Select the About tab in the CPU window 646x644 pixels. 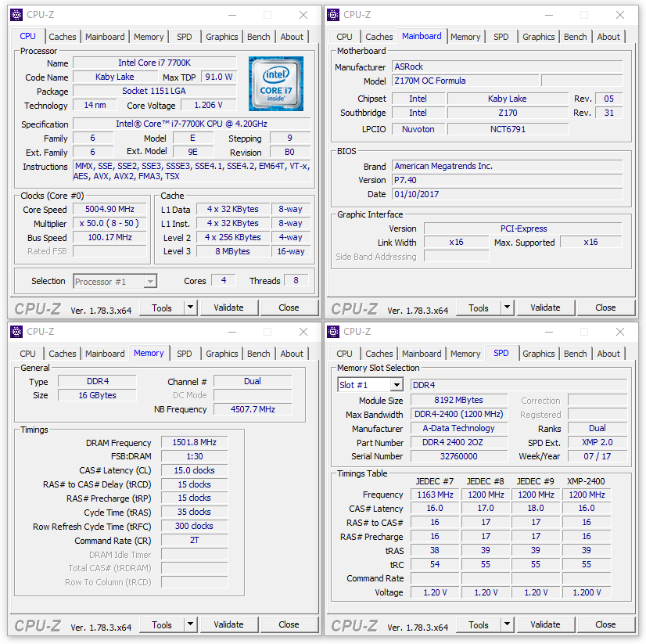tap(292, 37)
